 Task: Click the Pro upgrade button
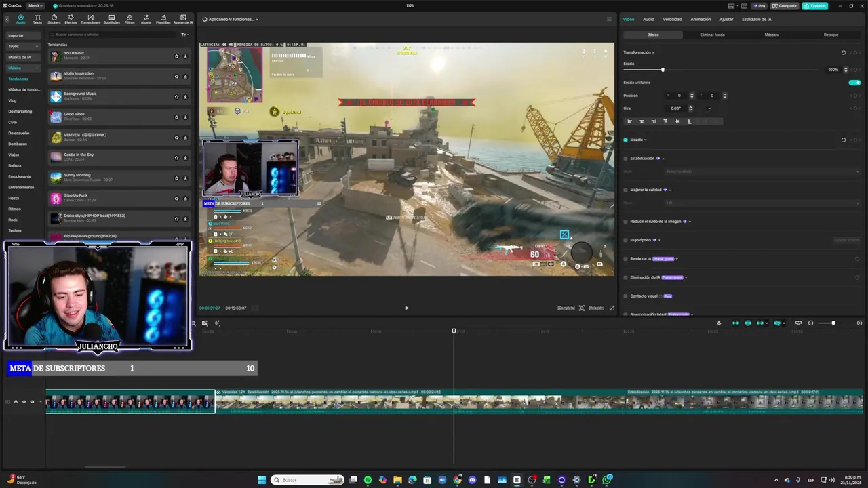tap(759, 5)
